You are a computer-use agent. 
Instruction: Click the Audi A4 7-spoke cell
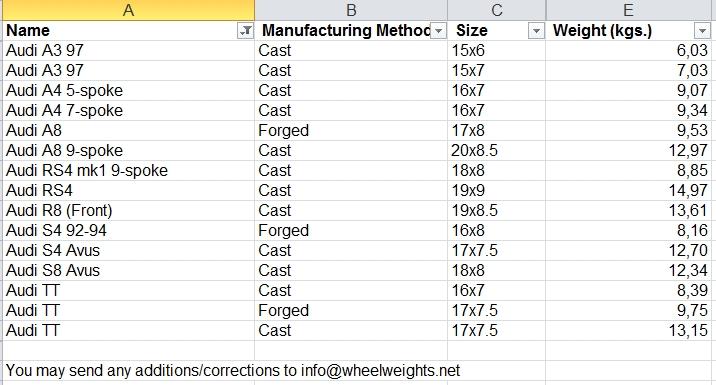tap(129, 110)
